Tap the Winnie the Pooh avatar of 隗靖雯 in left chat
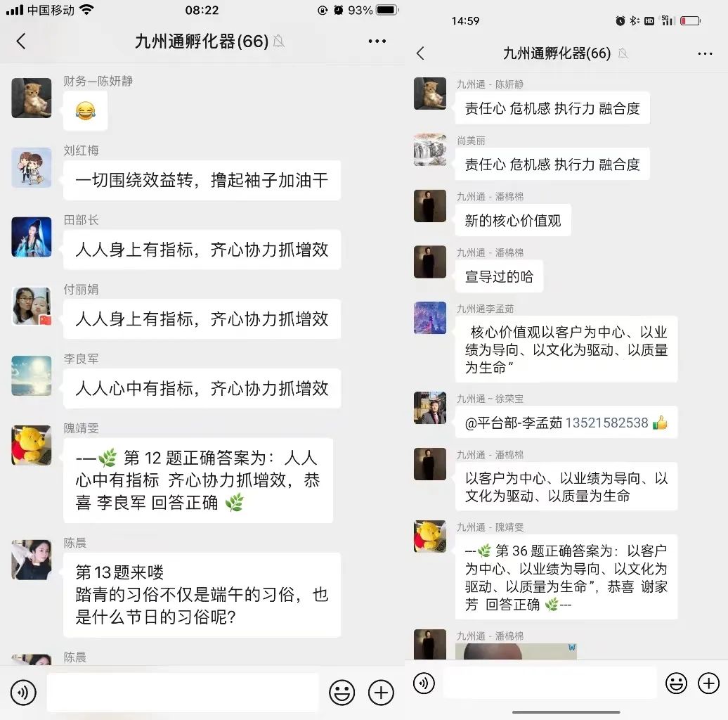 pos(32,445)
